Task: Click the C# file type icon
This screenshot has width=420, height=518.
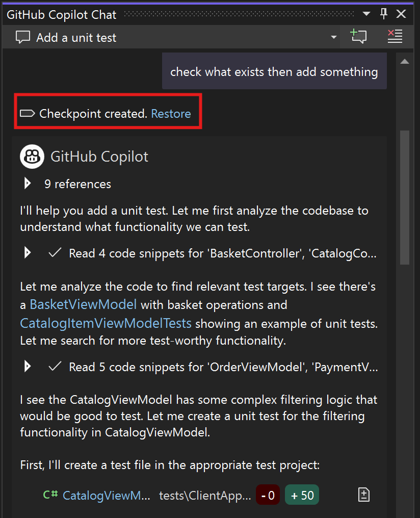Action: tap(50, 495)
